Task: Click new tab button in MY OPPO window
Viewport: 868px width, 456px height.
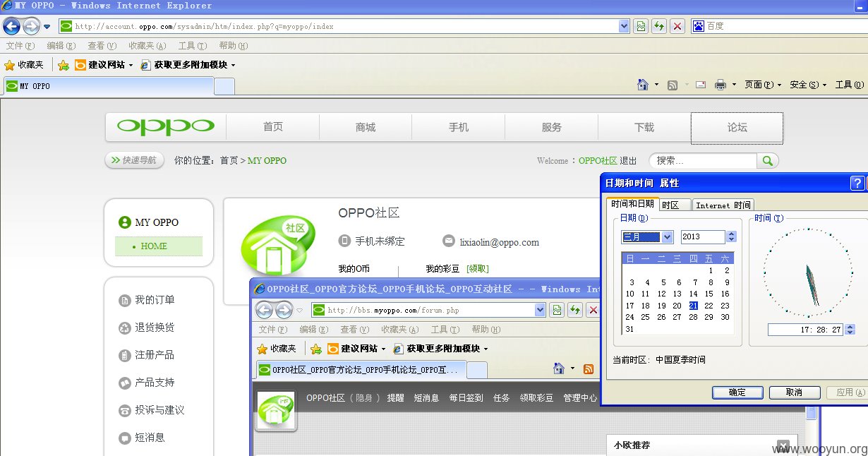Action: click(x=224, y=86)
